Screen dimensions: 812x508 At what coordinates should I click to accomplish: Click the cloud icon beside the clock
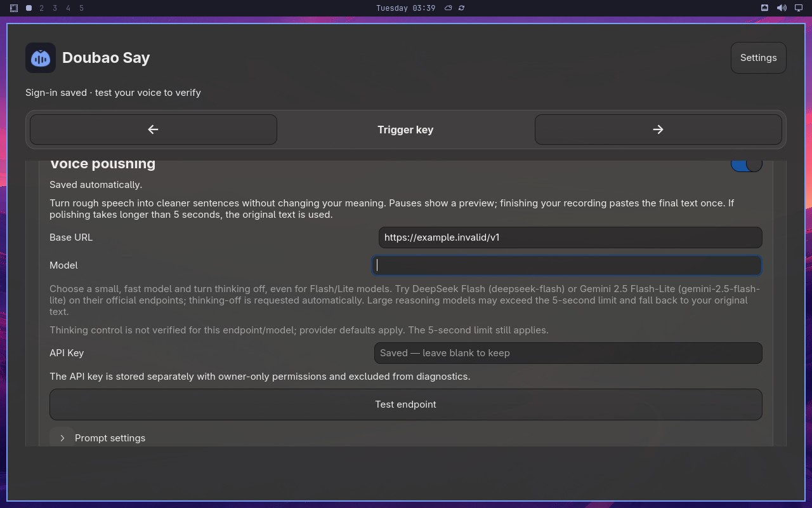coord(449,8)
